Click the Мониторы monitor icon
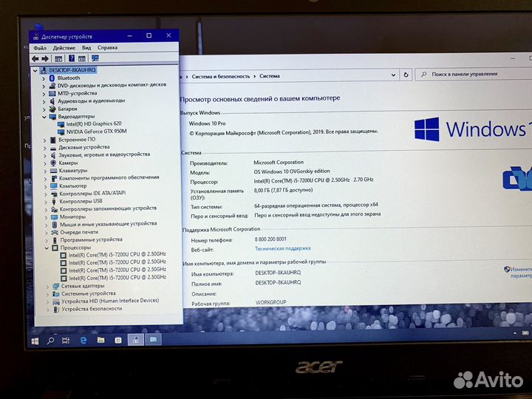Image resolution: width=532 pixels, height=399 pixels. click(54, 216)
